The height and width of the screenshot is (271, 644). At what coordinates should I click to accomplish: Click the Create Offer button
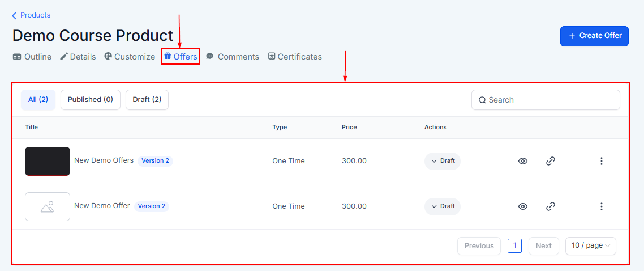594,36
